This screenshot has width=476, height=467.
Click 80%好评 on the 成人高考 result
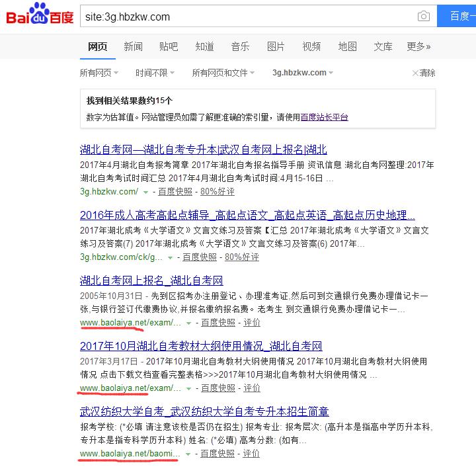(x=242, y=257)
